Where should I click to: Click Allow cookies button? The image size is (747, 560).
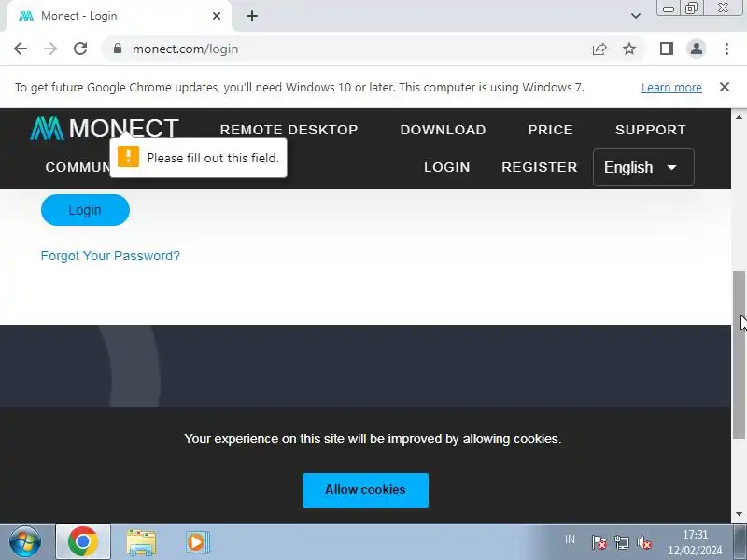pos(365,490)
